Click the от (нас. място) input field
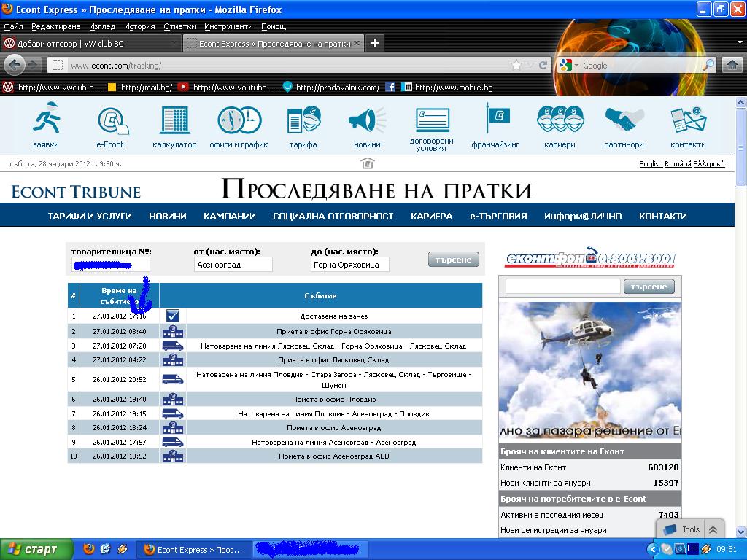747x560 pixels. (x=233, y=265)
